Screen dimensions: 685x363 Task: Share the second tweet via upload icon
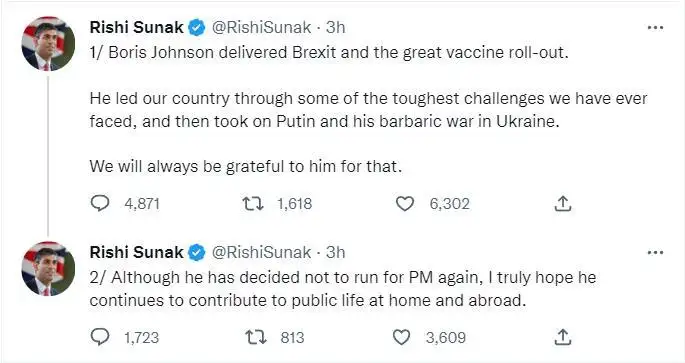563,337
